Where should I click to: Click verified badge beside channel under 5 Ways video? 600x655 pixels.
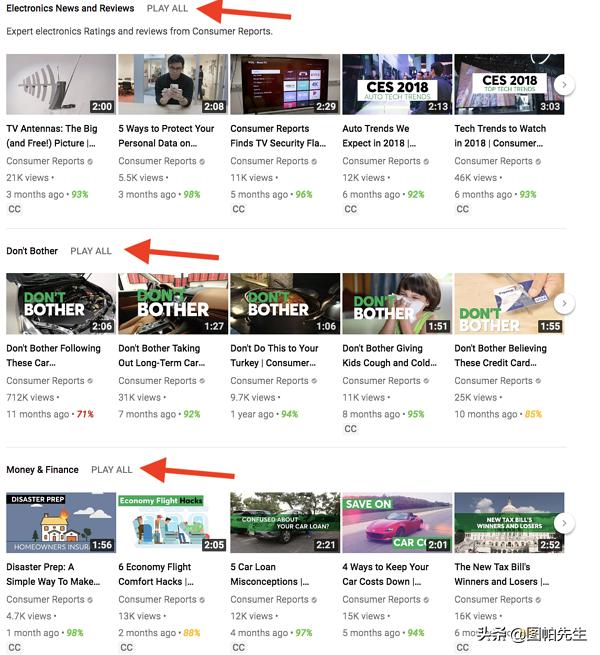coord(202,162)
